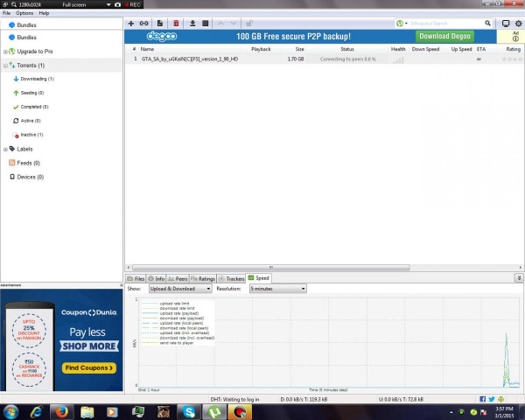Viewport: 525px width, 420px height.
Task: Open the Resolution 5 minutes dropdown
Action: (x=277, y=288)
